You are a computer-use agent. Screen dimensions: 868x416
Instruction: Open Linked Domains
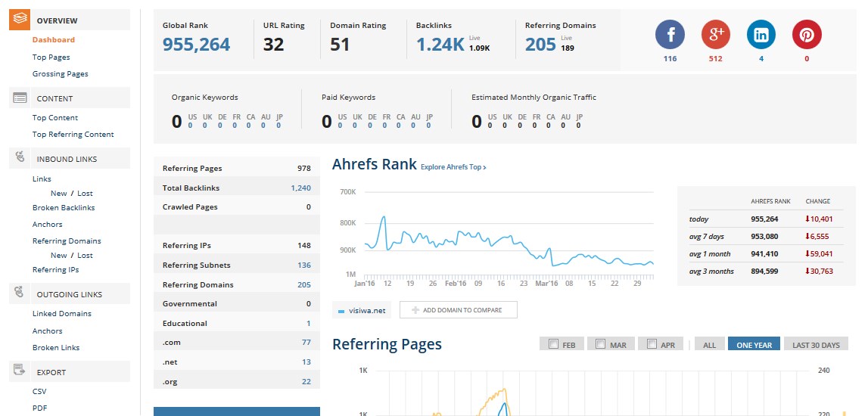coord(62,313)
